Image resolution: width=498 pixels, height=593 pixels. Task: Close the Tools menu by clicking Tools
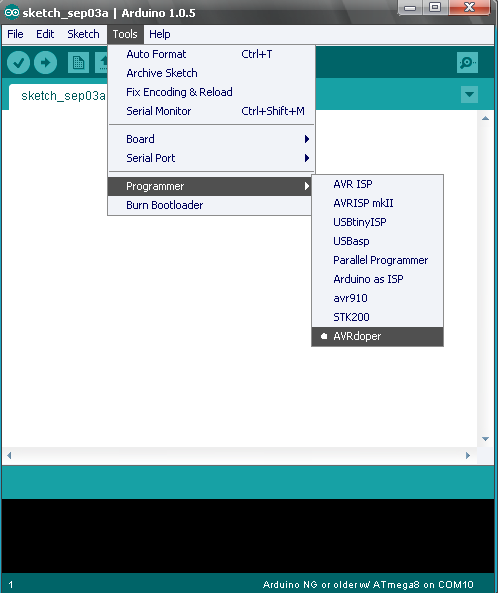125,34
